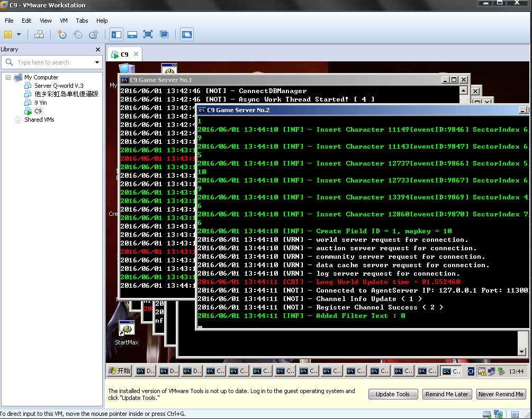Open the Edit menu
Viewport: 532px width, 419px height.
pos(26,21)
